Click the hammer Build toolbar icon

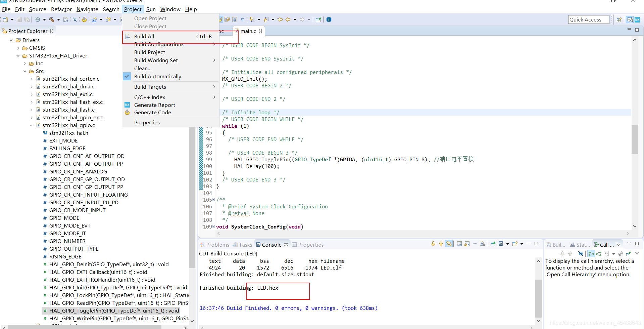(52, 19)
